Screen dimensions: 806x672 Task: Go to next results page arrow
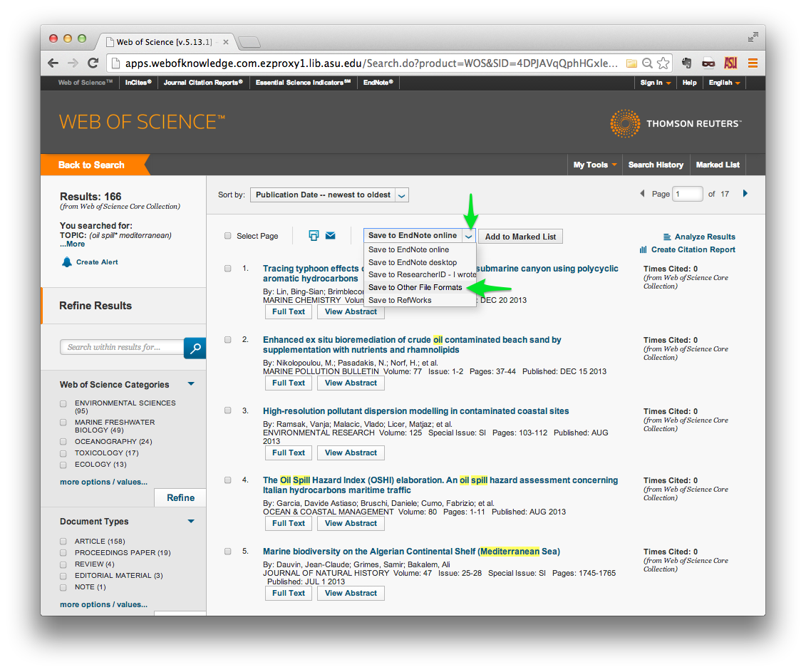[745, 194]
